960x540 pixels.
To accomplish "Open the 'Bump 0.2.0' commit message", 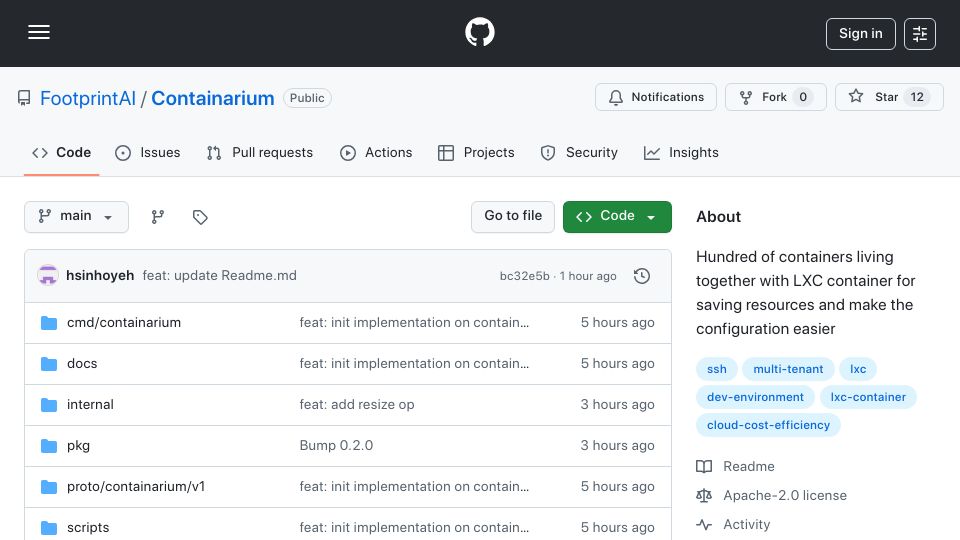I will (336, 446).
